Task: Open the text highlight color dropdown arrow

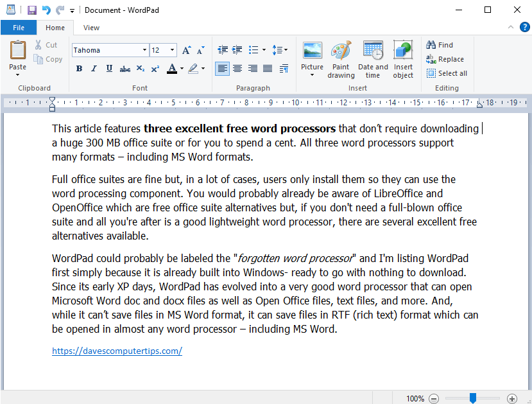Action: tap(203, 69)
